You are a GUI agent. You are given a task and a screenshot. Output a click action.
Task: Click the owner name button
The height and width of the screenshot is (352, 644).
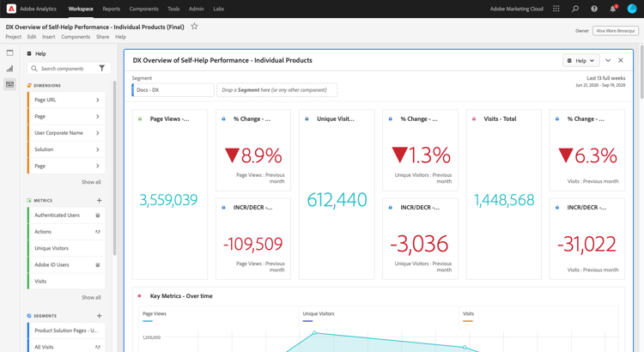[x=616, y=31]
